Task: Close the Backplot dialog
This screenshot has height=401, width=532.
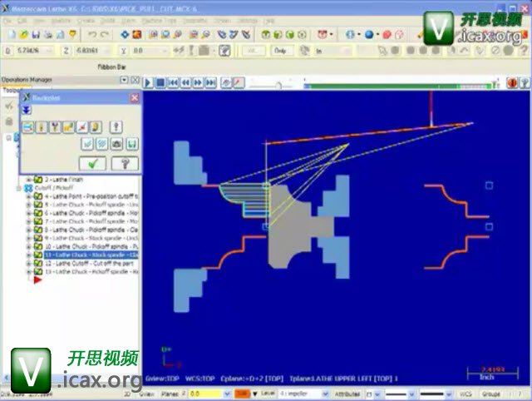Action: 135,98
